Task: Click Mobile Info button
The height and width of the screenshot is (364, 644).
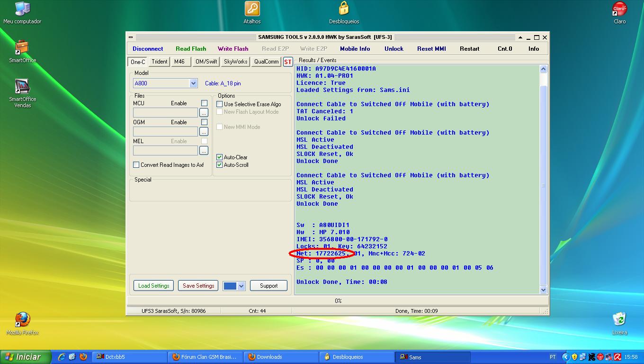Action: pyautogui.click(x=355, y=49)
